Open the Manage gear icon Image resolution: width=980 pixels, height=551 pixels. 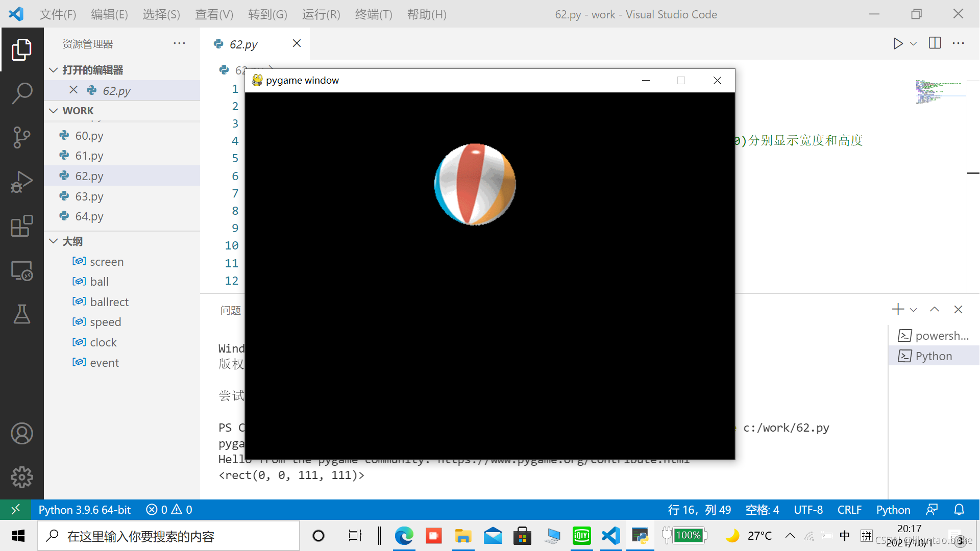coord(21,478)
